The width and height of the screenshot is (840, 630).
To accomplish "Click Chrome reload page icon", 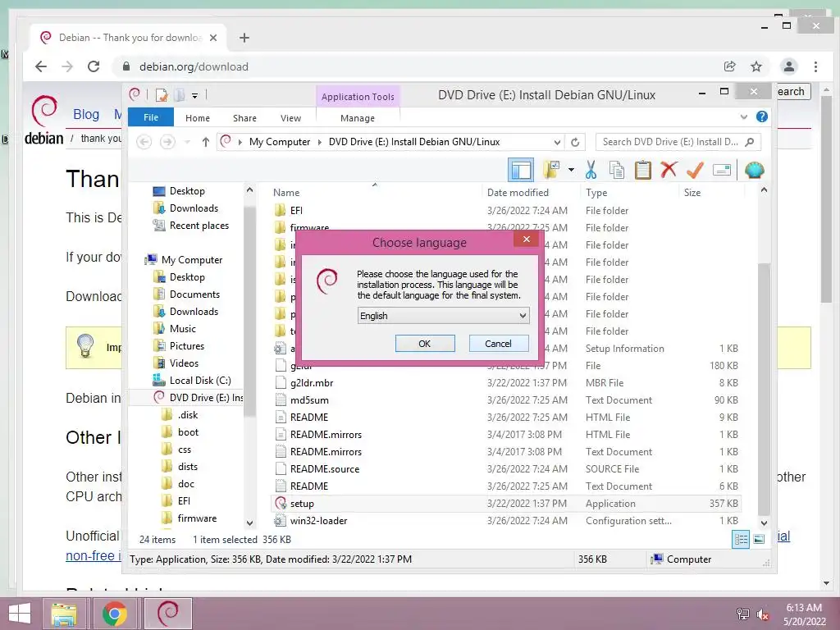I will 94,66.
